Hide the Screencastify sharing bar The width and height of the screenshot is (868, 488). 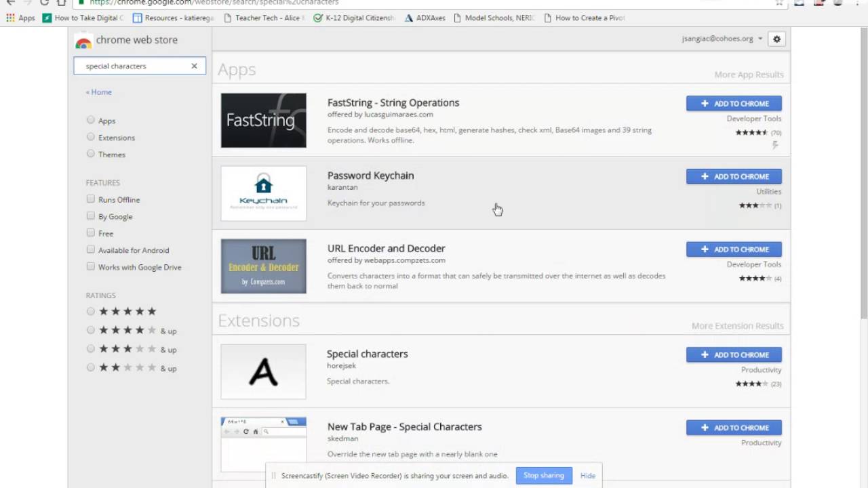[588, 476]
